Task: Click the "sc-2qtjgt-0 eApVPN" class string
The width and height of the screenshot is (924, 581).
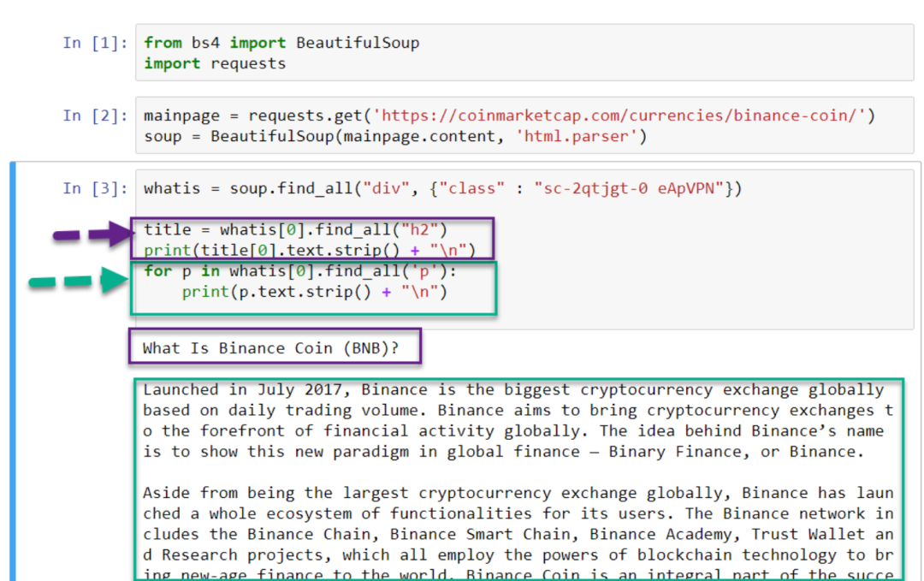Action: point(629,188)
